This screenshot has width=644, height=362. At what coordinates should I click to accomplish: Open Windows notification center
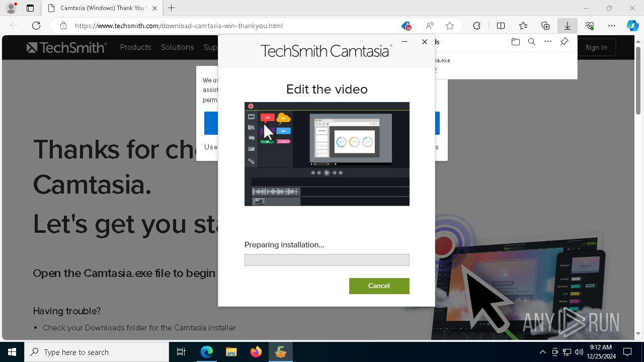tap(627, 352)
